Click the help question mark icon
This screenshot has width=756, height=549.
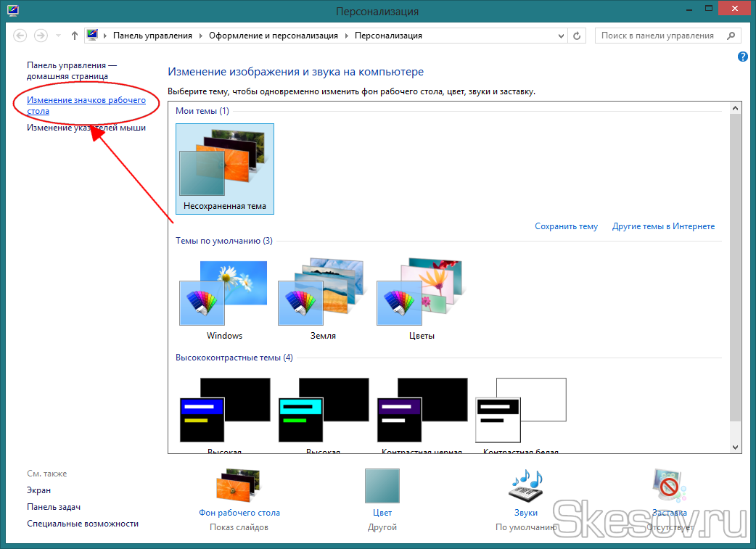click(x=742, y=57)
